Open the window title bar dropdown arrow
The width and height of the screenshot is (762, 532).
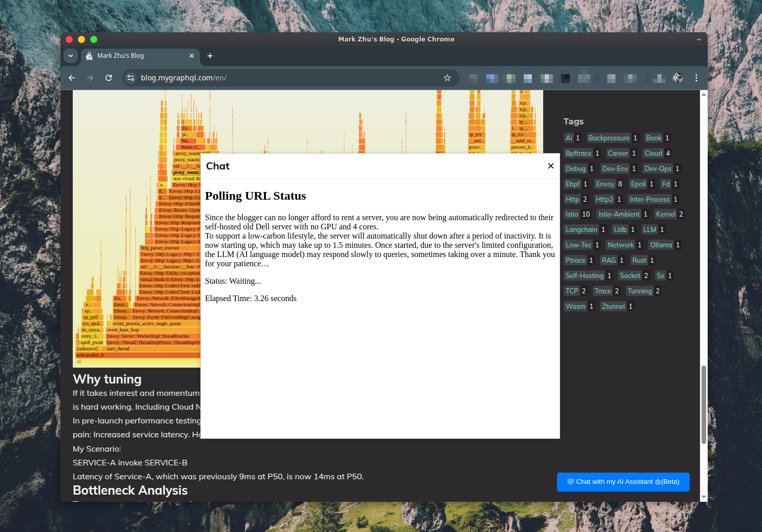tap(698, 39)
